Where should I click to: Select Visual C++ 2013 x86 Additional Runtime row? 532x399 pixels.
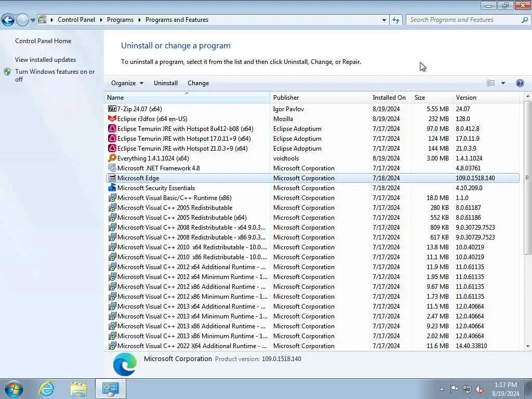tap(312, 326)
